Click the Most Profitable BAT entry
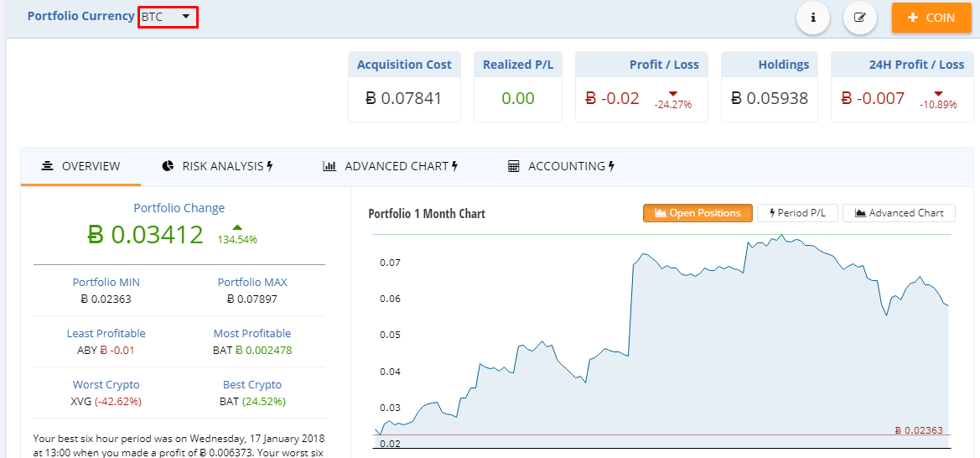This screenshot has width=980, height=458. (252, 350)
